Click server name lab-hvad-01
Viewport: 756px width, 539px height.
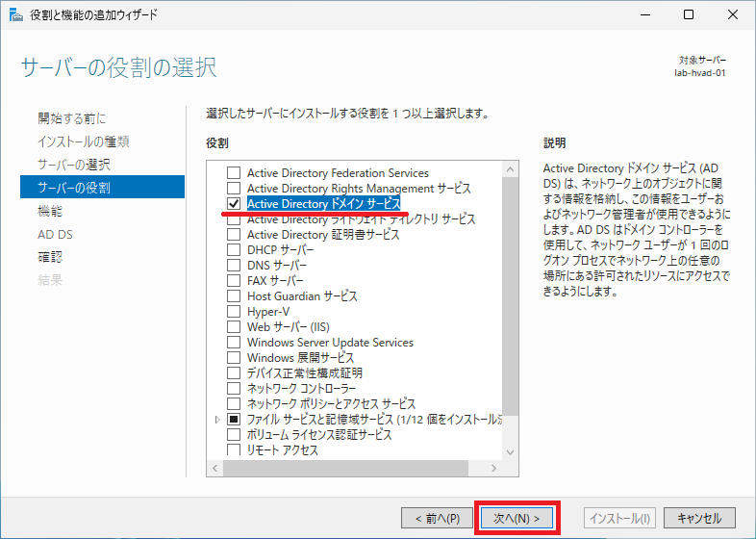pos(700,73)
